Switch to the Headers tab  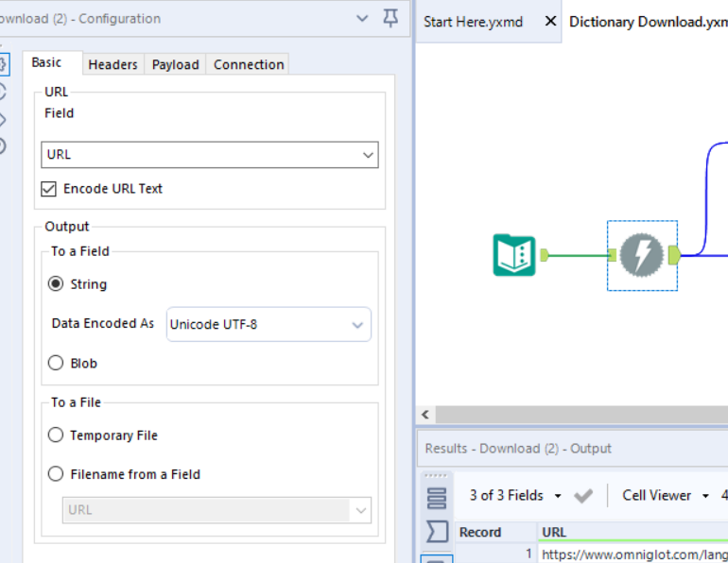coord(113,64)
